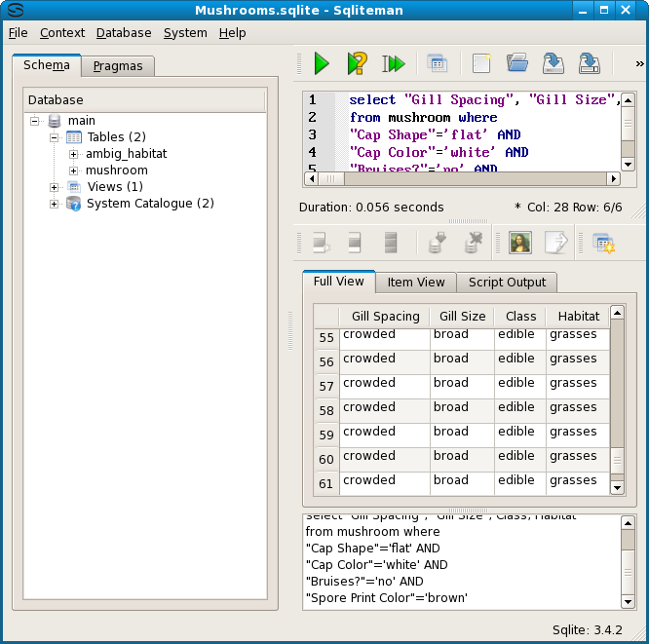Expand the Views (1) node
The image size is (649, 644).
[x=54, y=187]
